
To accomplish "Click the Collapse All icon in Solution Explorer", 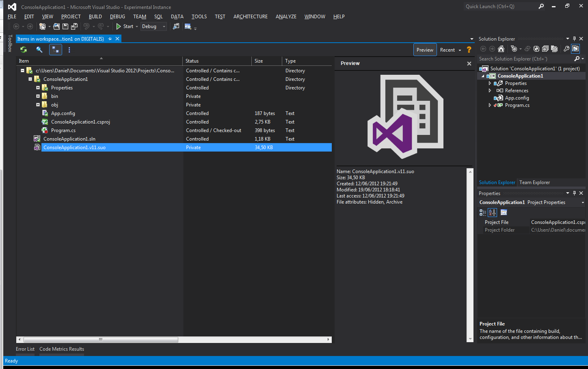I will (x=545, y=49).
